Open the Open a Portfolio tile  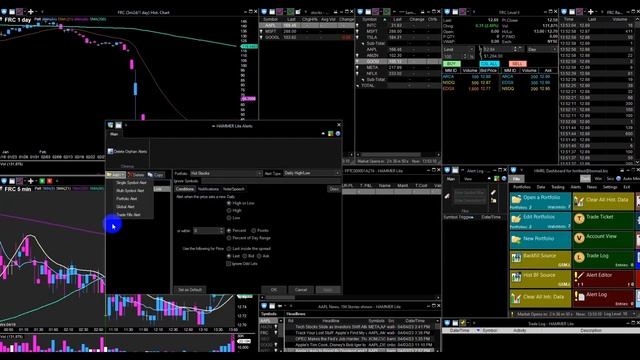tap(540, 202)
